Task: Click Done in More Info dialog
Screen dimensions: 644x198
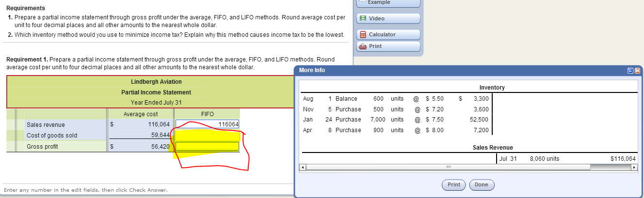Action: (x=482, y=184)
